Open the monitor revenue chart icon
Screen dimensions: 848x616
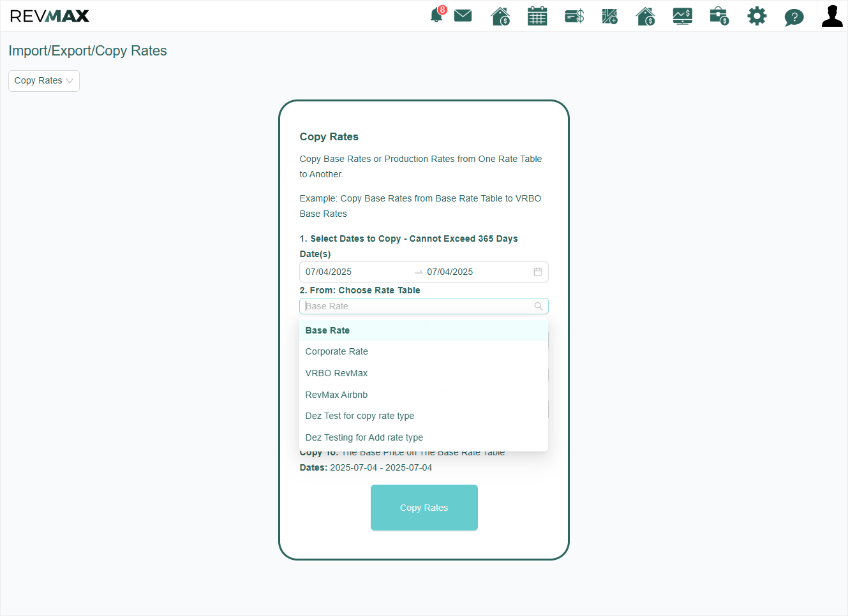pos(682,16)
